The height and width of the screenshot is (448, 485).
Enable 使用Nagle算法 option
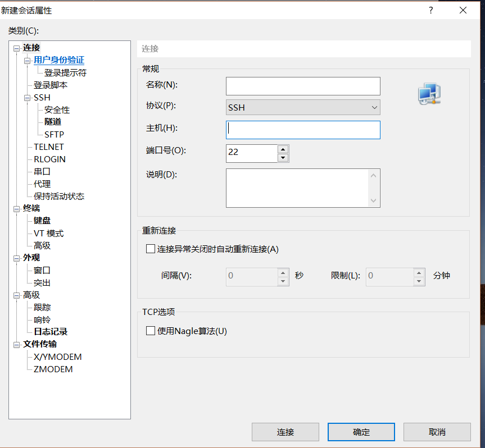150,331
